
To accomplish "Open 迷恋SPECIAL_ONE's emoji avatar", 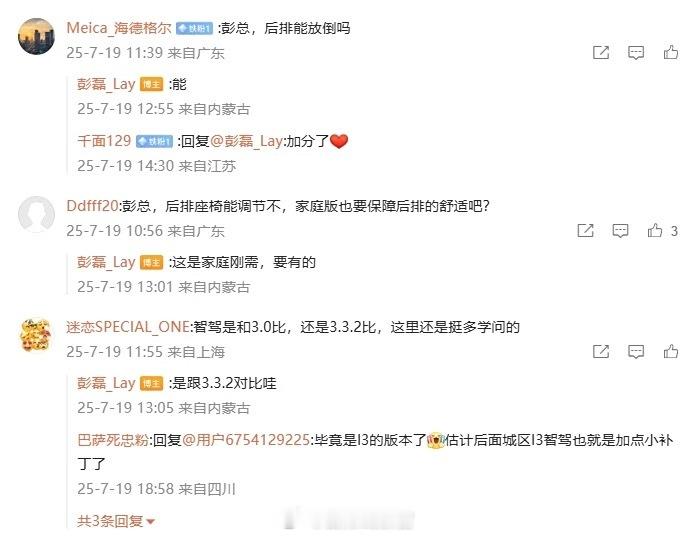I will pos(36,336).
